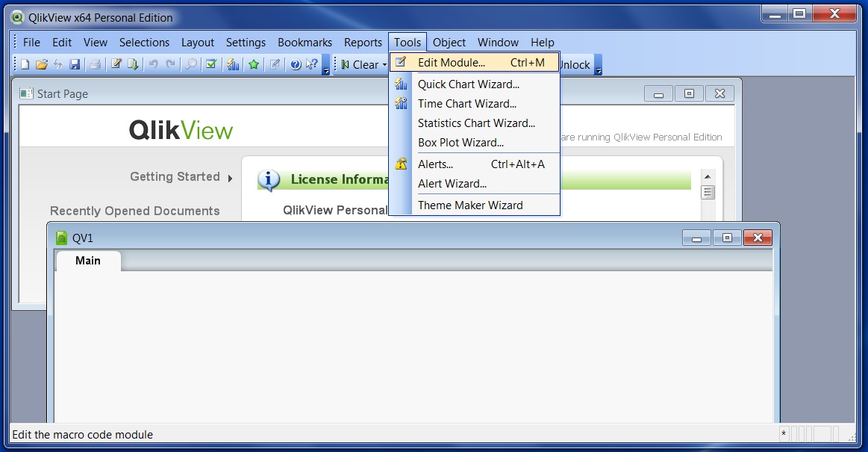Create a new document with New icon
Screen dimensions: 868x452
click(25, 64)
